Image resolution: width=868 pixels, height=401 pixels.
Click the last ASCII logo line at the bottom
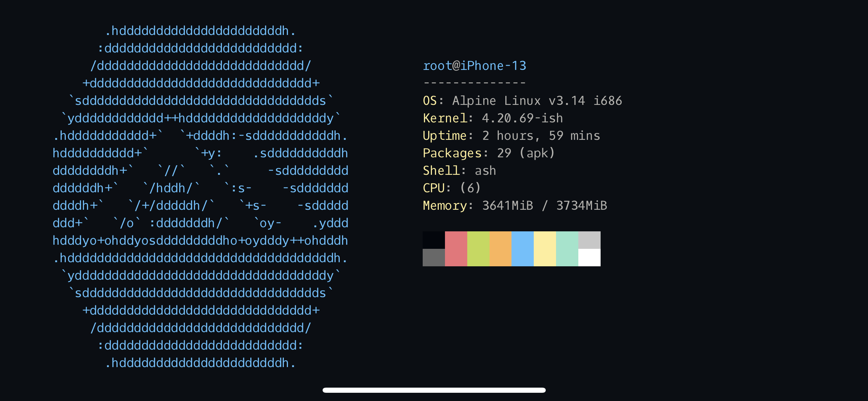click(200, 363)
